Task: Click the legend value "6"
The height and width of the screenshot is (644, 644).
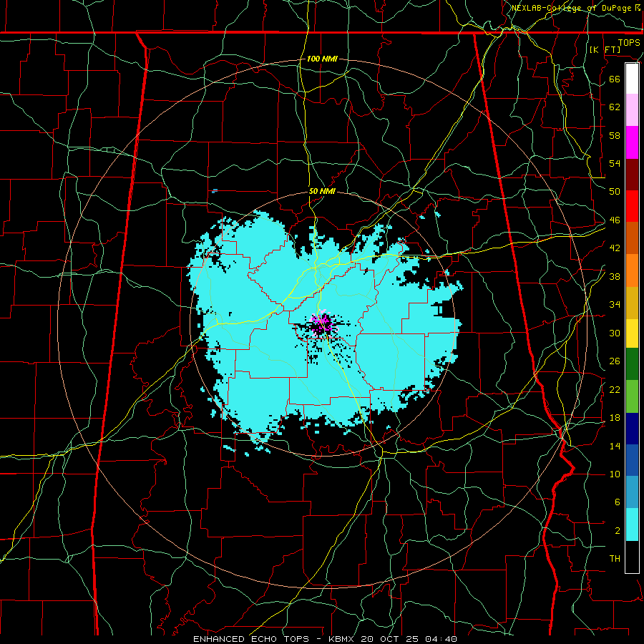Action: click(x=617, y=502)
